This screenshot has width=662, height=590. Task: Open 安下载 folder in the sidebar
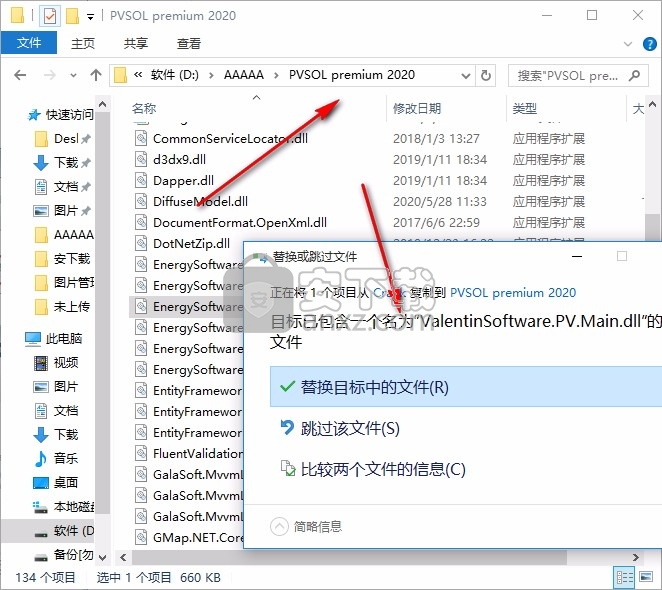tap(64, 258)
